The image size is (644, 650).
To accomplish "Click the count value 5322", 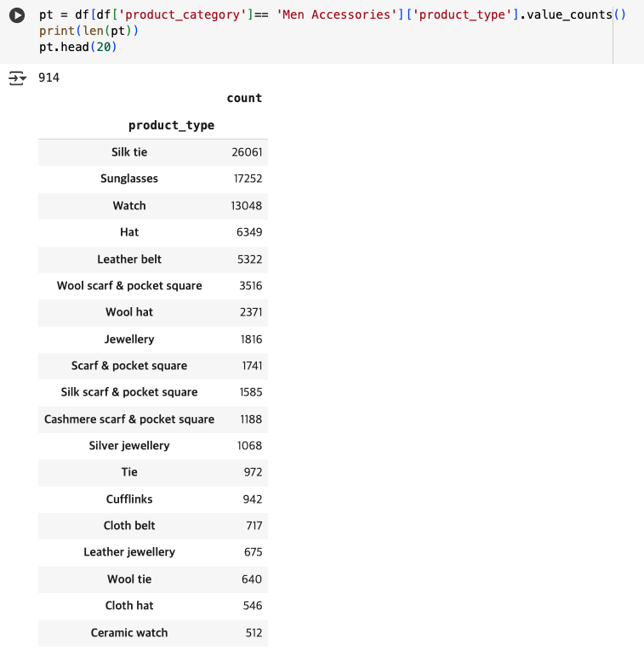I will [x=249, y=259].
